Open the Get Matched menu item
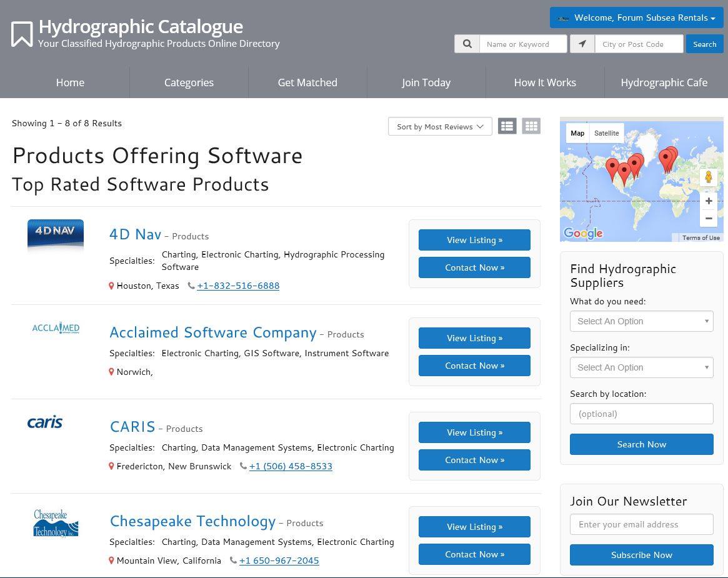This screenshot has width=728, height=578. 307,82
